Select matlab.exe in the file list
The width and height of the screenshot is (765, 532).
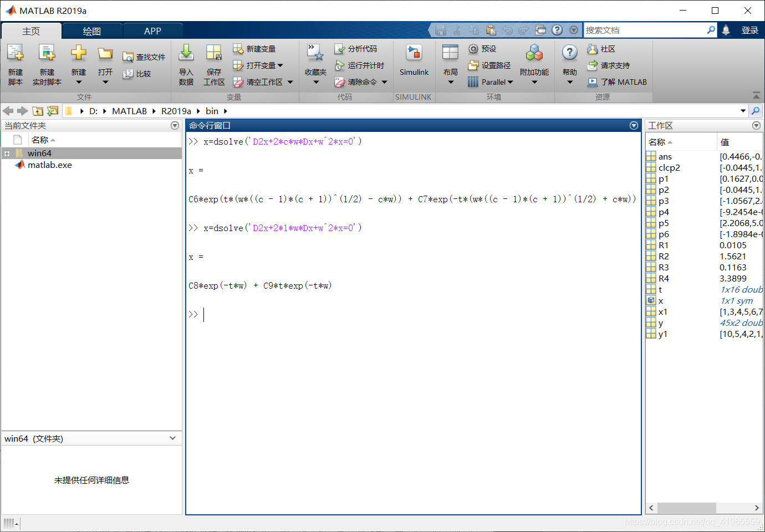pyautogui.click(x=50, y=165)
